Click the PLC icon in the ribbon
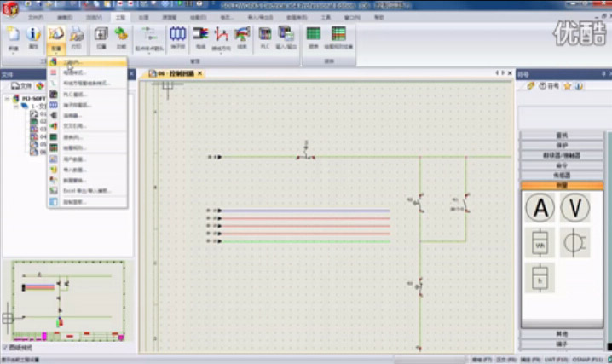This screenshot has height=364, width=612. tap(265, 34)
